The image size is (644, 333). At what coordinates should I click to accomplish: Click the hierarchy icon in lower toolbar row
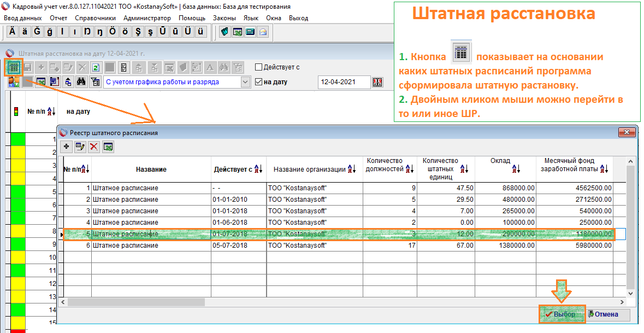coord(68,82)
